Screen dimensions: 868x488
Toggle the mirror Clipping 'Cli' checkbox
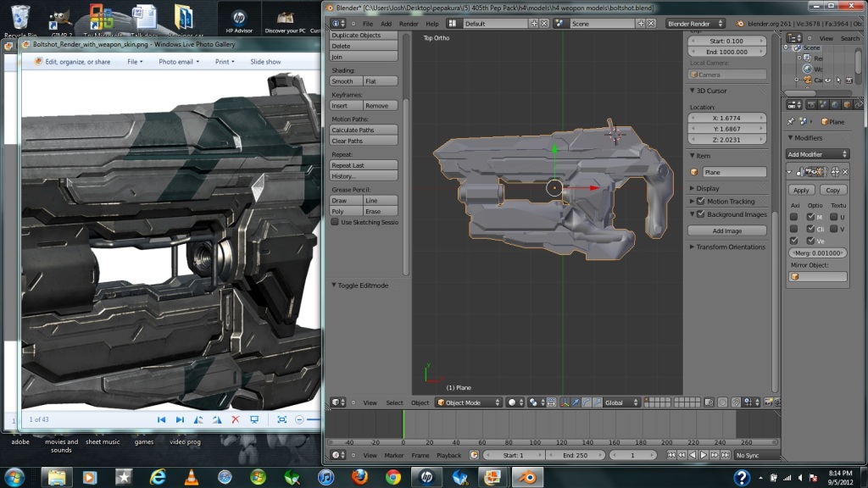pyautogui.click(x=810, y=229)
